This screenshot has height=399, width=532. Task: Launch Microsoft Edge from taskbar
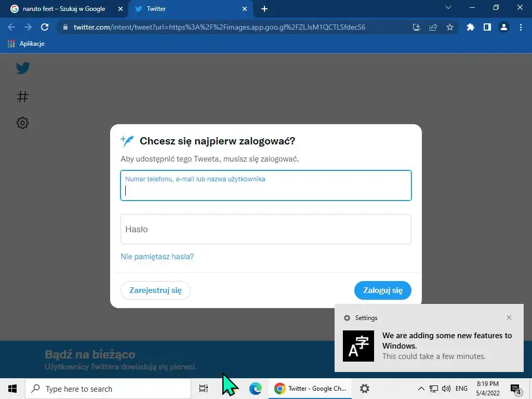(256, 389)
